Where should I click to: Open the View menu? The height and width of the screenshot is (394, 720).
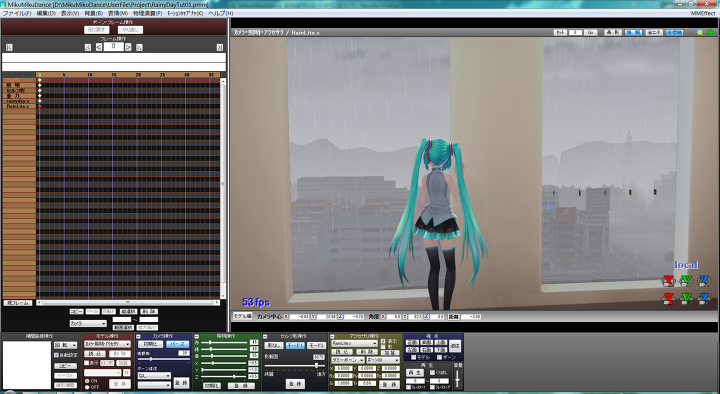70,13
